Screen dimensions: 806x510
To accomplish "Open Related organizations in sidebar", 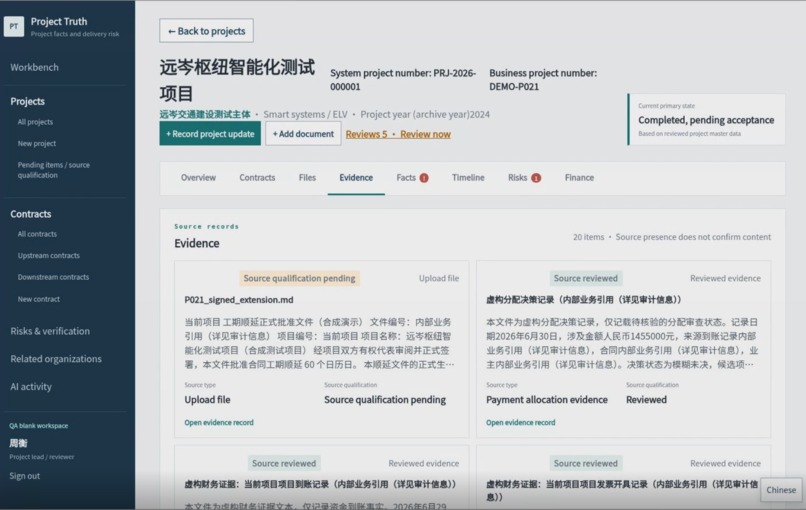I will [56, 359].
